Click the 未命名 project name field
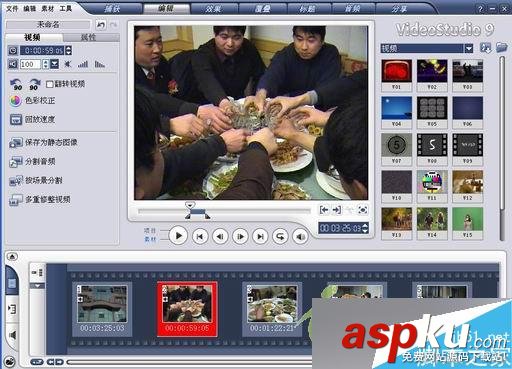 pyautogui.click(x=48, y=24)
